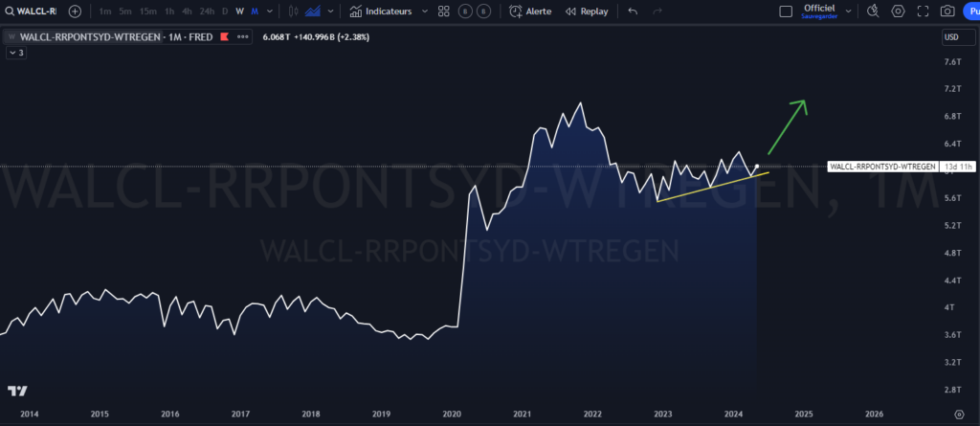Select the 1h timeframe
Image resolution: width=980 pixels, height=426 pixels.
pos(169,11)
